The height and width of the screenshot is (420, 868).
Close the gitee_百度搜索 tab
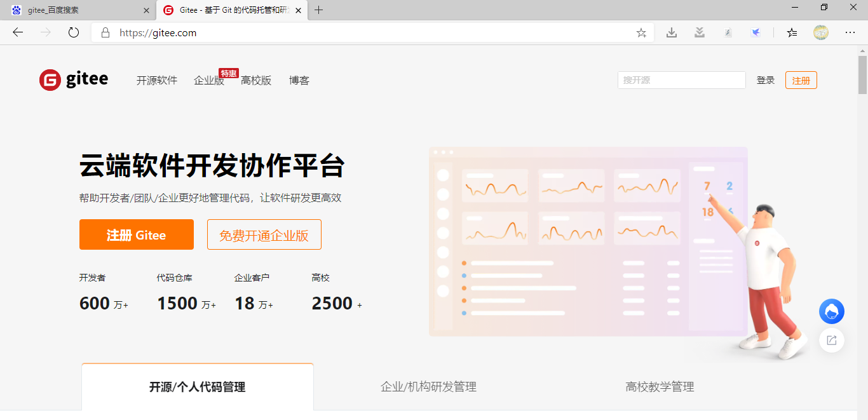[147, 10]
